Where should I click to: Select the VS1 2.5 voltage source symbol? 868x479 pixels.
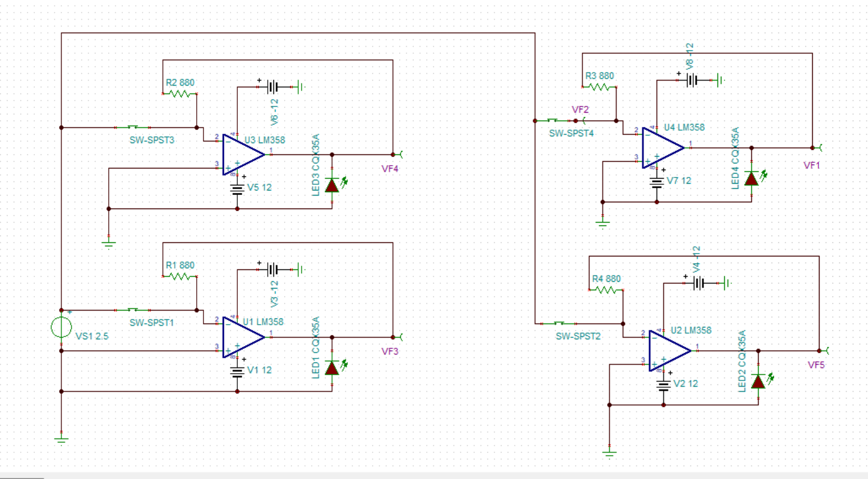point(61,327)
